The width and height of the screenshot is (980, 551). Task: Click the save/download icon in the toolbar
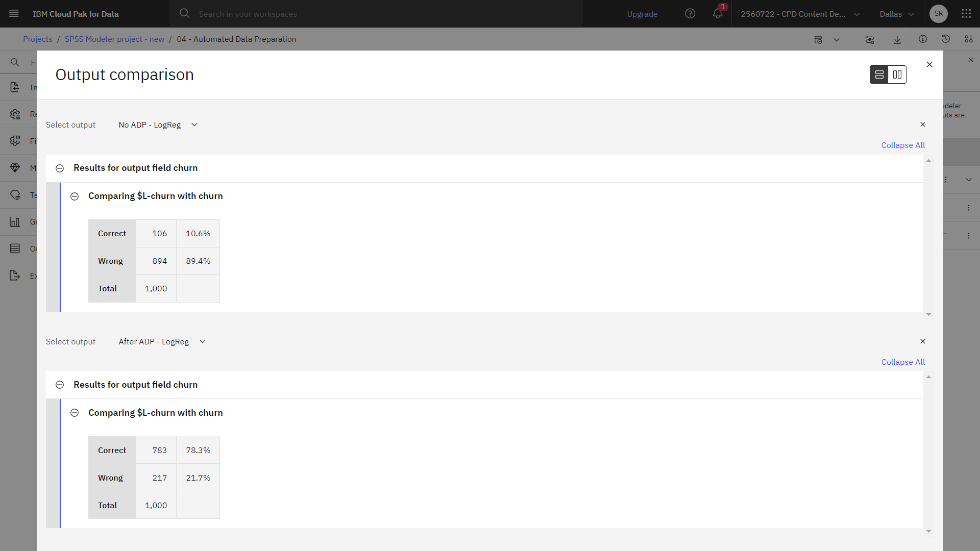pos(897,39)
